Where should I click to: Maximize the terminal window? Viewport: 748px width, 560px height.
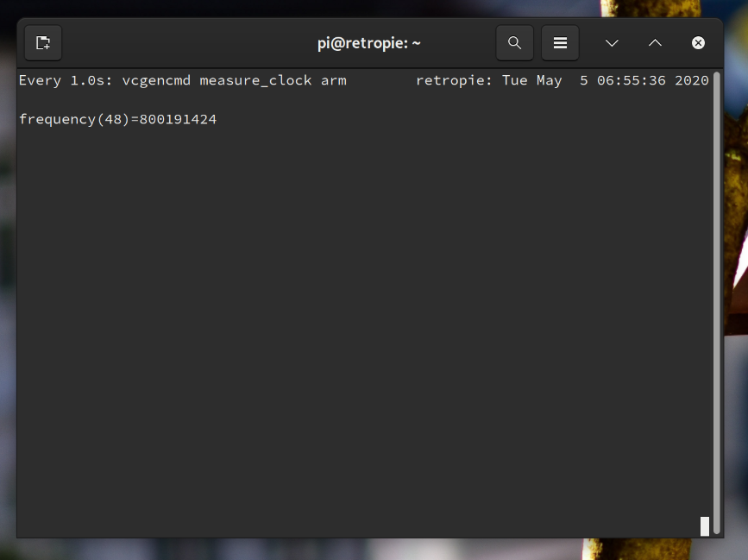click(655, 43)
